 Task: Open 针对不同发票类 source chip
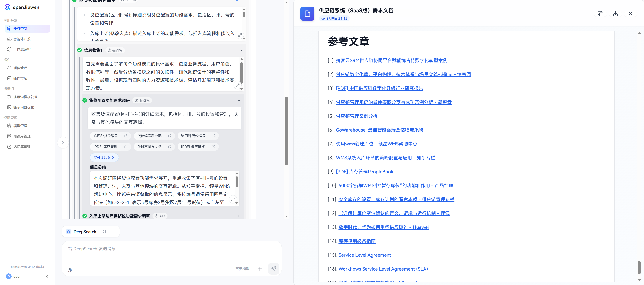tap(154, 147)
